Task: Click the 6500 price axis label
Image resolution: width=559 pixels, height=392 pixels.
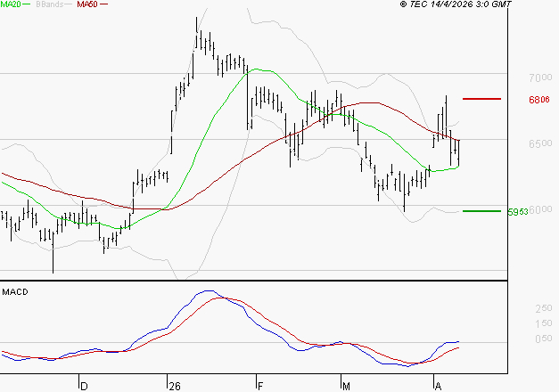Action: coord(540,143)
